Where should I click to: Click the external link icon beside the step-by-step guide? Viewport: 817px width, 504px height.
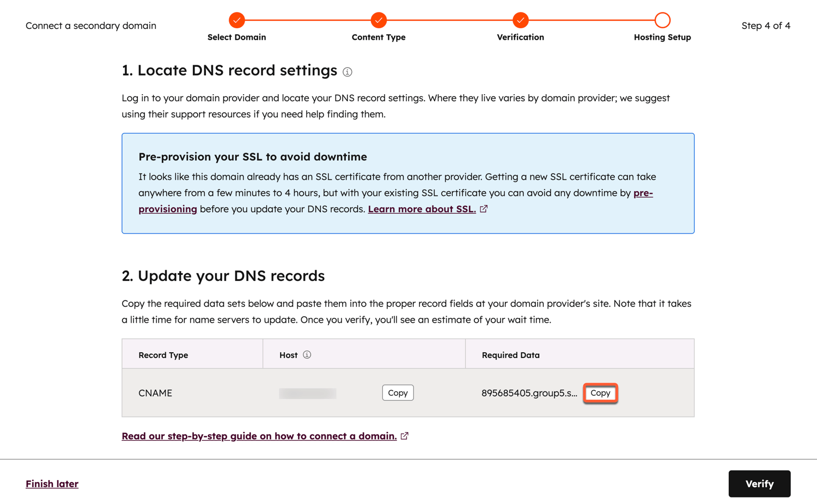click(x=404, y=435)
